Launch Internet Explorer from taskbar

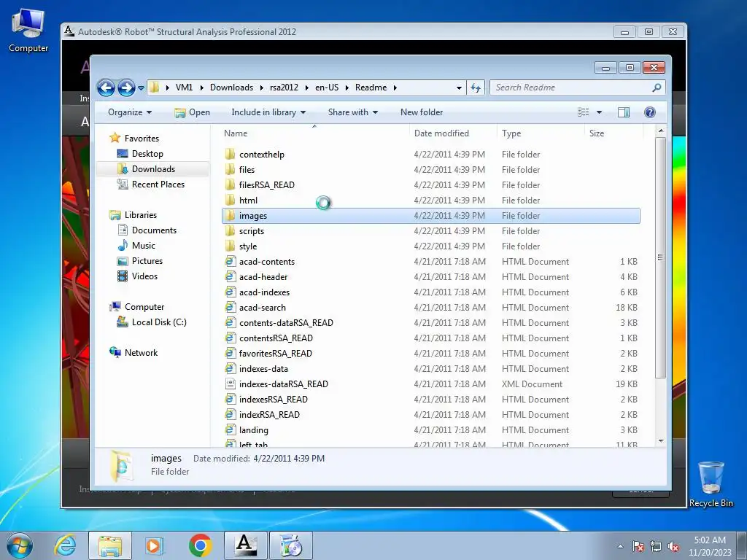pos(65,545)
